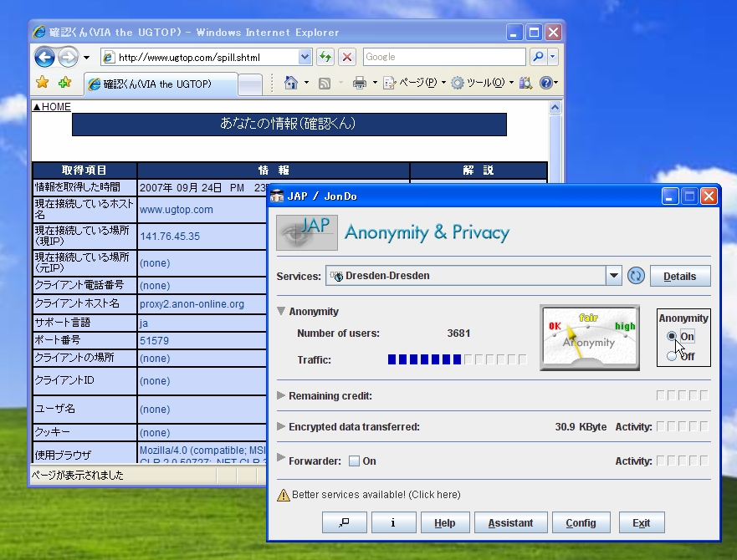737x560 pixels.
Task: Click the green Refresh page icon
Action: (x=325, y=58)
